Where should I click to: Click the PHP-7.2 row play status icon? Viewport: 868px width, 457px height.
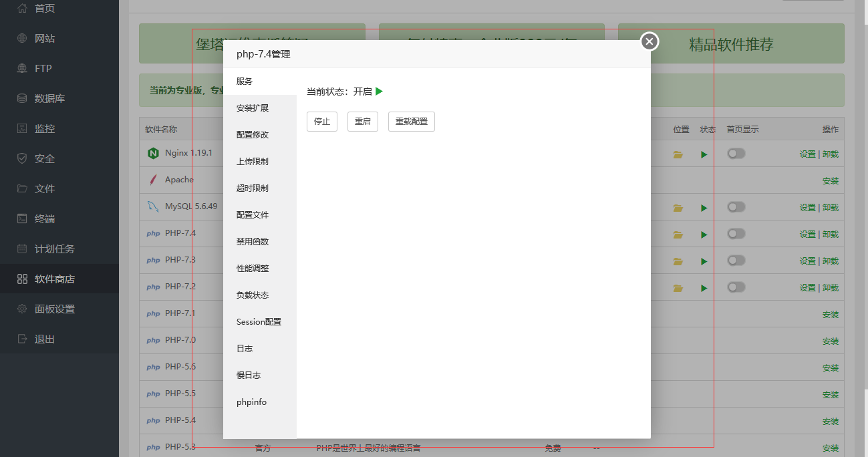click(x=704, y=288)
